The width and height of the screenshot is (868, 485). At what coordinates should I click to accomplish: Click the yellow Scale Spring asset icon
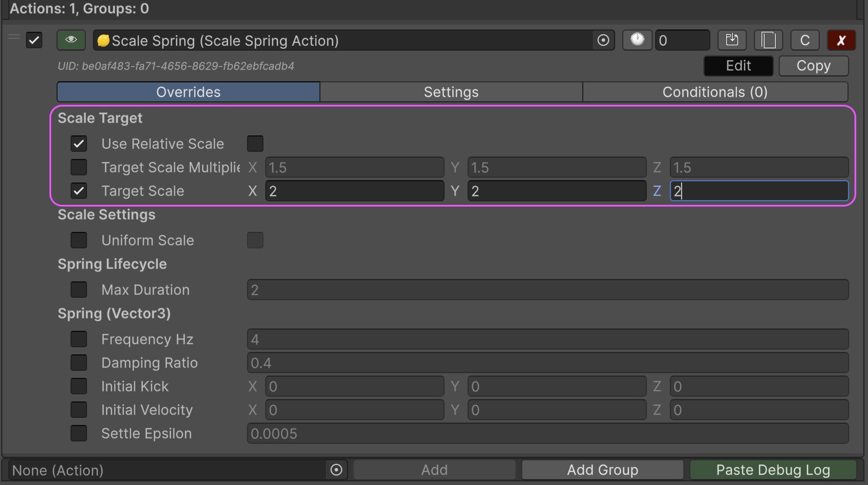(x=104, y=41)
